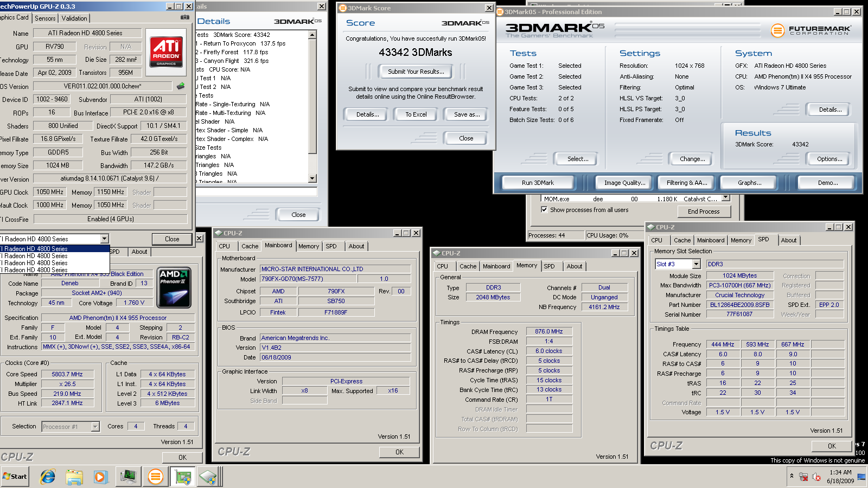Screen dimensions: 868x488
Task: Switch to GPU-Z Validation tab
Action: pos(74,18)
